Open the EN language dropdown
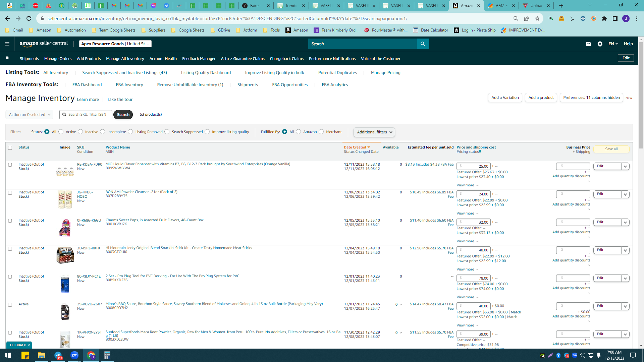The image size is (644, 362). pyautogui.click(x=613, y=44)
